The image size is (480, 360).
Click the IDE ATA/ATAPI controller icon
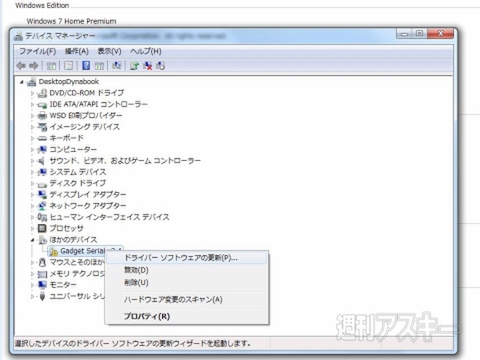point(42,105)
